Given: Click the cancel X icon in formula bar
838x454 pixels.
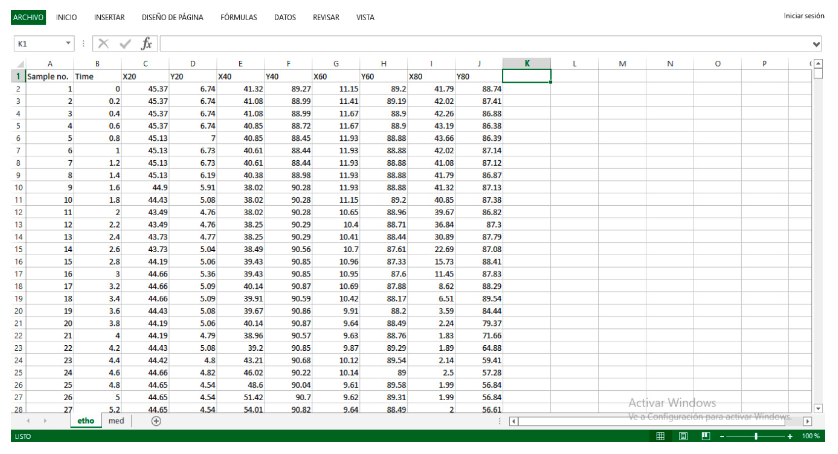Looking at the screenshot, I should (x=103, y=44).
